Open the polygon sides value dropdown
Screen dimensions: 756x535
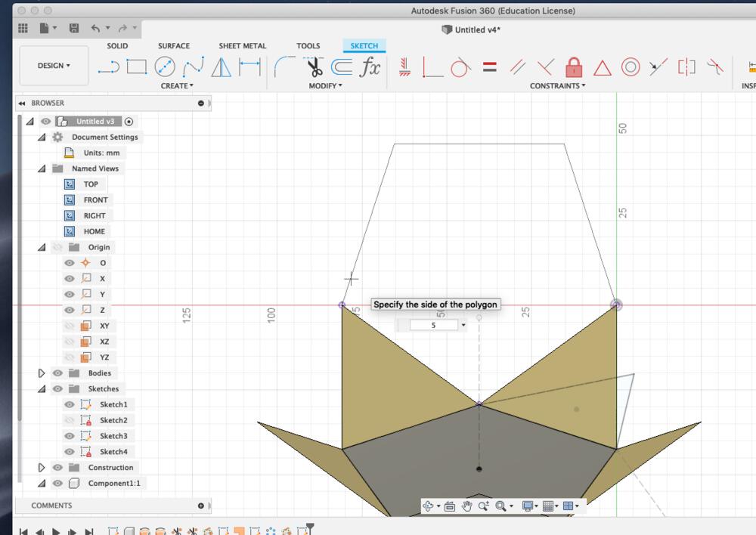tap(463, 324)
